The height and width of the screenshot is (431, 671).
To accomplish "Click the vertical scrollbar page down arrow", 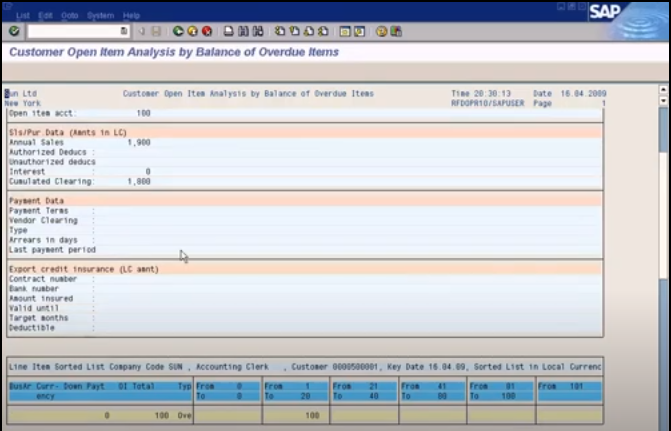I will pyautogui.click(x=663, y=101).
